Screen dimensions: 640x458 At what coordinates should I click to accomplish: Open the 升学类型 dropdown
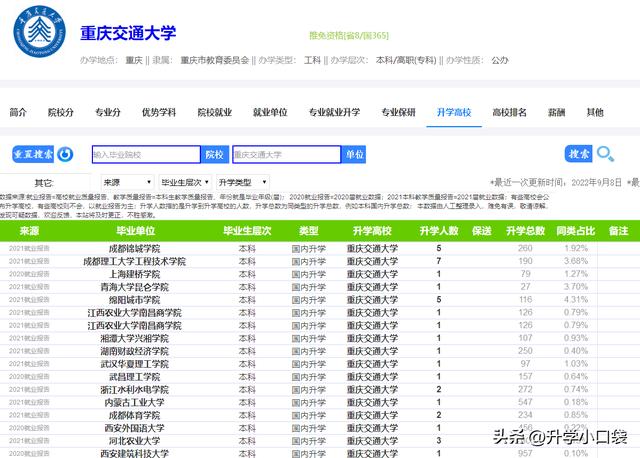243,182
